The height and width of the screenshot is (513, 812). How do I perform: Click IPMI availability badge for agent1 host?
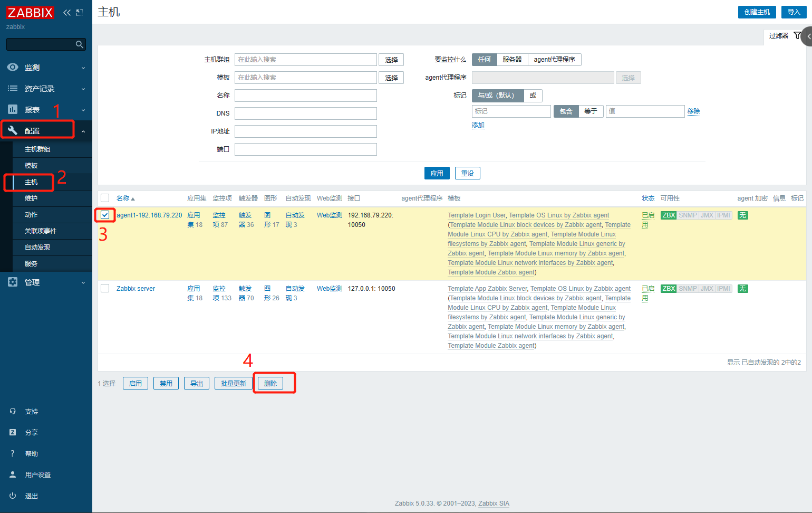pos(724,215)
